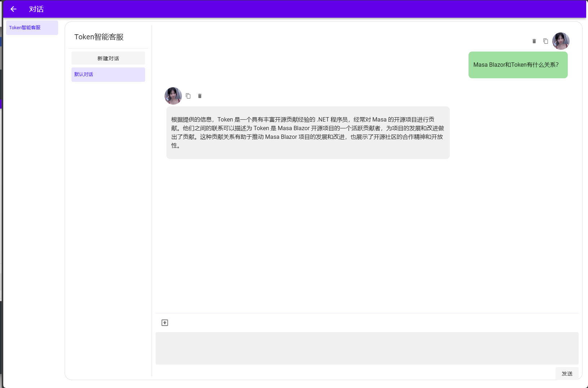
Task: Click the 对话 title in header
Action: [x=36, y=9]
